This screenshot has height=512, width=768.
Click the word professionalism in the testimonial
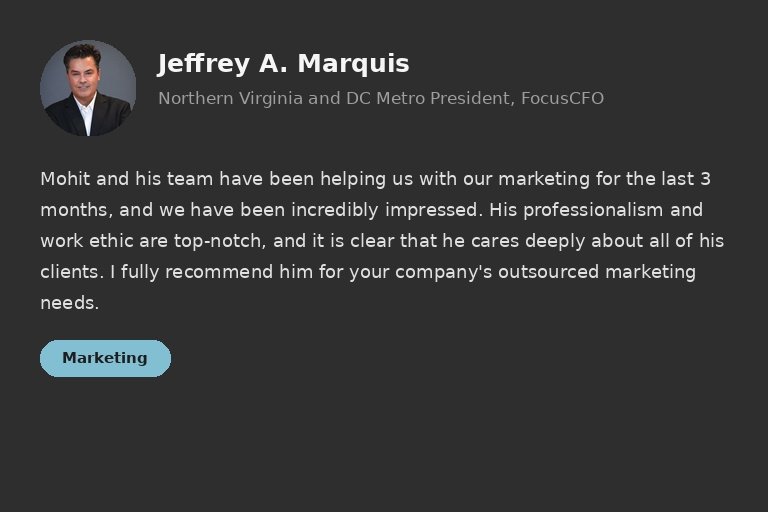(x=593, y=210)
